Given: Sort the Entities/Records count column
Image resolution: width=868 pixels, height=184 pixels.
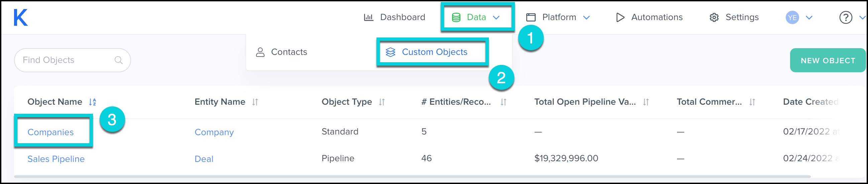Looking at the screenshot, I should pos(503,102).
